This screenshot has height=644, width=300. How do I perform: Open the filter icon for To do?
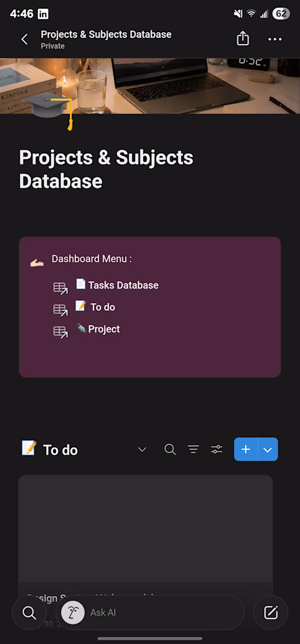194,449
